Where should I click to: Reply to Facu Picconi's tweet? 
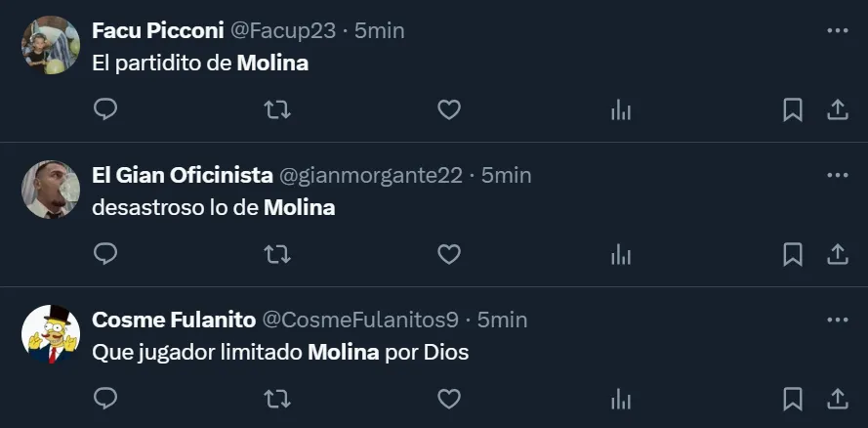[x=105, y=109]
